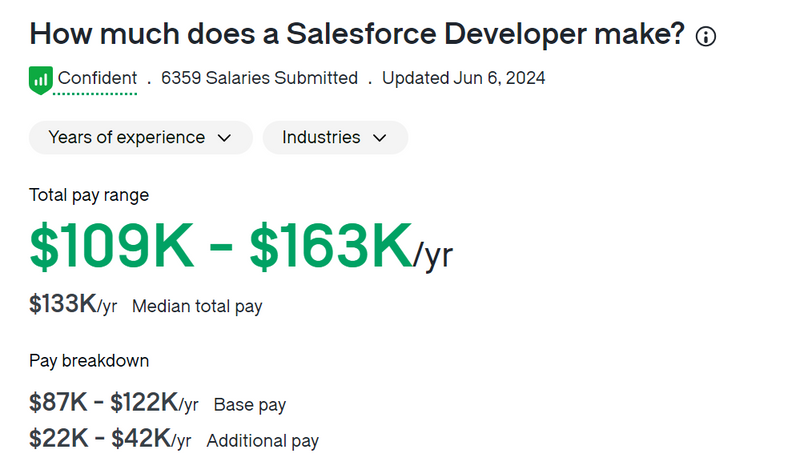The width and height of the screenshot is (800, 469).
Task: Click the $109K - $163K total pay figure
Action: point(220,246)
